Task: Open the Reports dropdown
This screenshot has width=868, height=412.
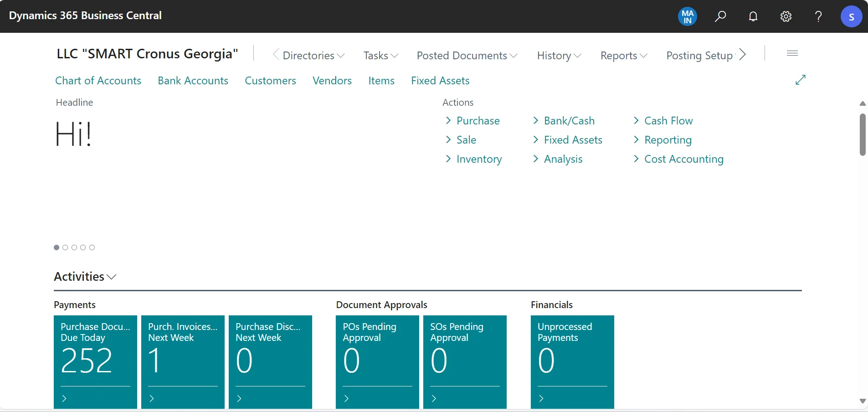Action: pyautogui.click(x=623, y=55)
